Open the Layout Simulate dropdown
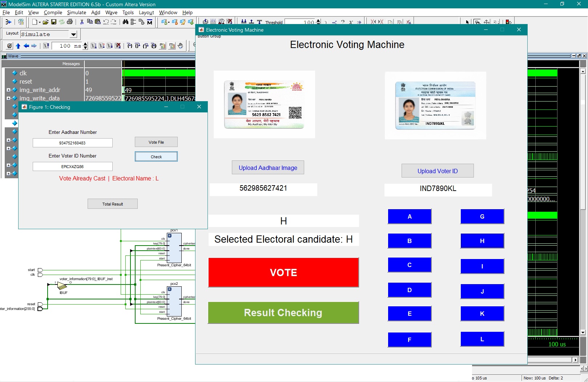Screen dimensions: 588x382 tap(73, 35)
